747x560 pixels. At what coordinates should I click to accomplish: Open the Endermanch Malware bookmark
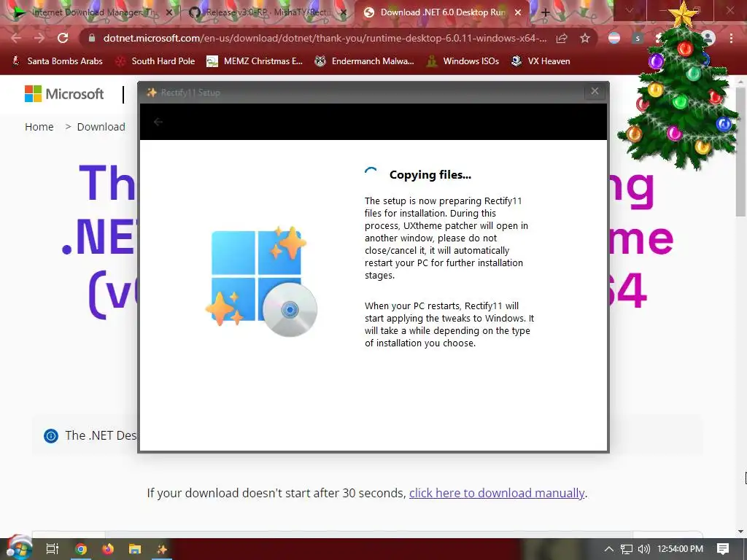click(x=365, y=61)
